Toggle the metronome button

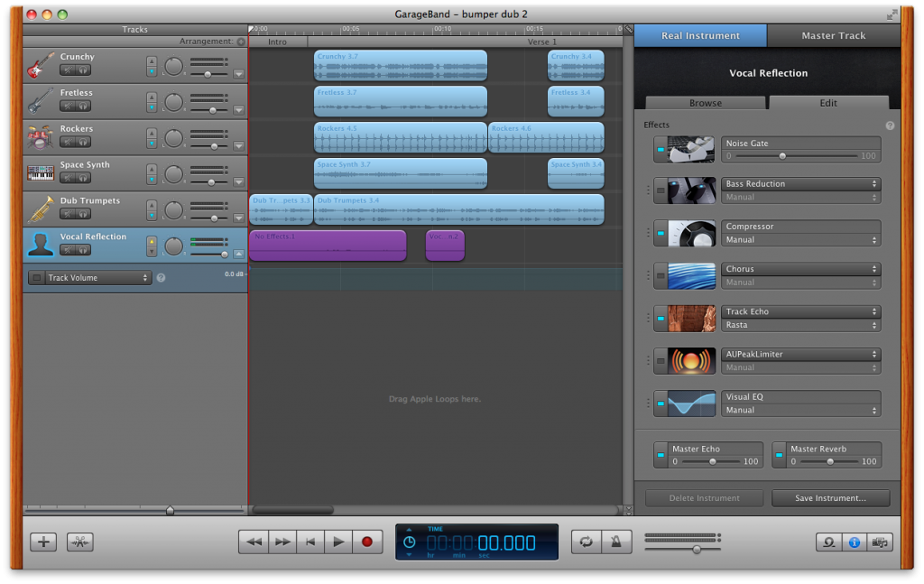[x=616, y=542]
